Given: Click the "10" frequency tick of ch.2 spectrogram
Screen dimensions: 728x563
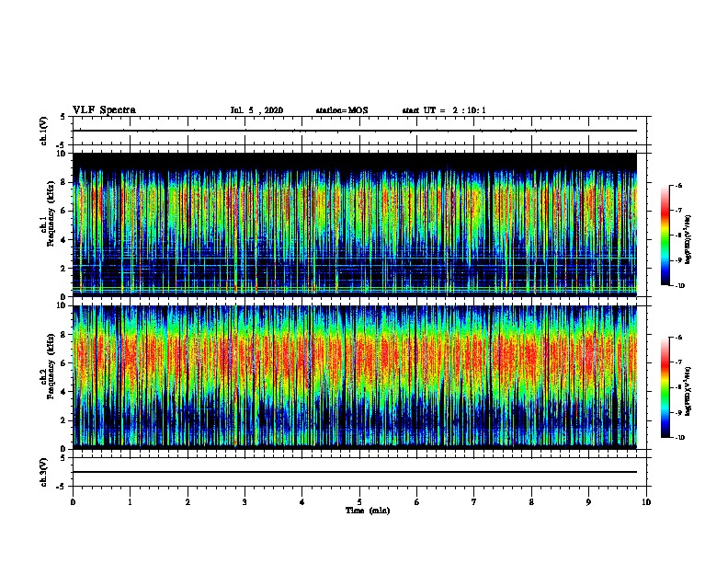Looking at the screenshot, I should click(x=62, y=305).
